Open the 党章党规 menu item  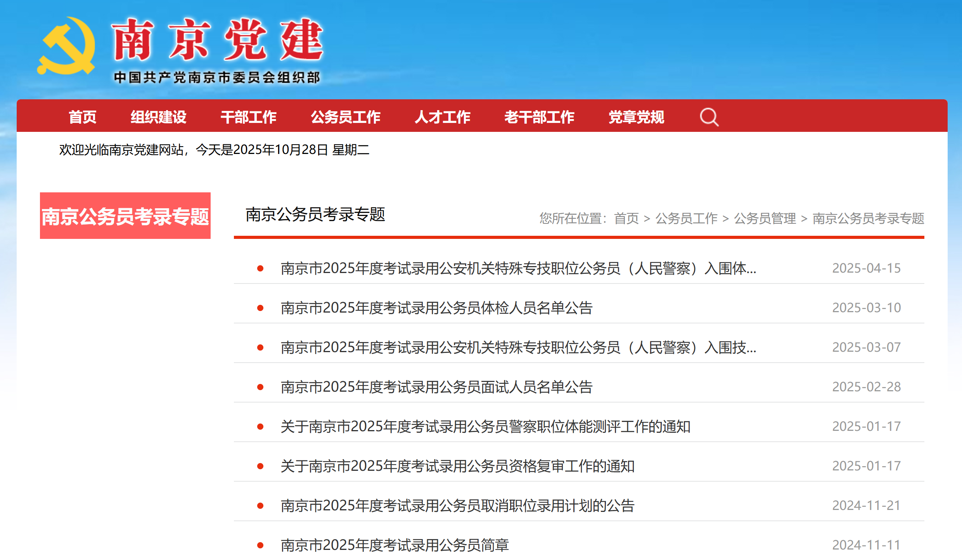[x=636, y=117]
